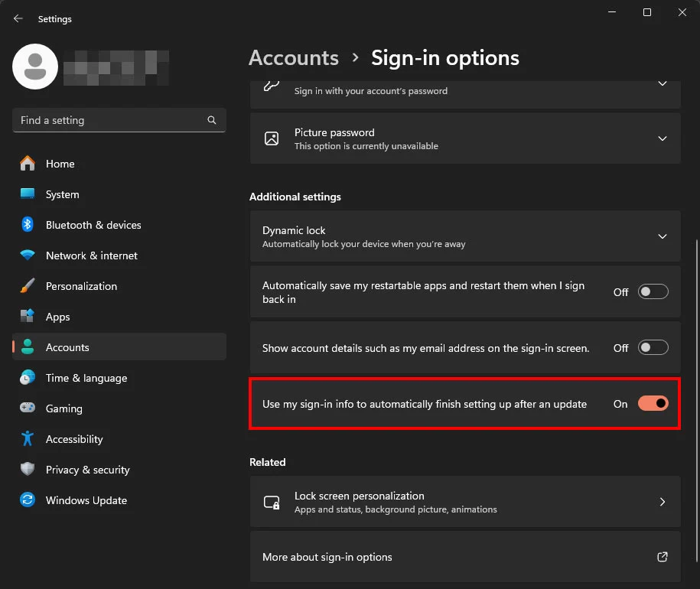700x589 pixels.
Task: Click the key icon beside password option
Action: point(272,85)
